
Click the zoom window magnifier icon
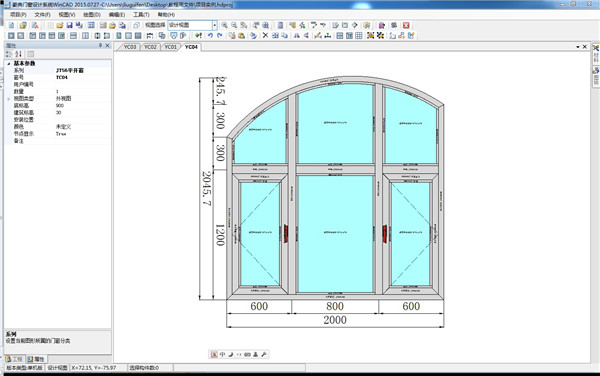tap(244, 25)
